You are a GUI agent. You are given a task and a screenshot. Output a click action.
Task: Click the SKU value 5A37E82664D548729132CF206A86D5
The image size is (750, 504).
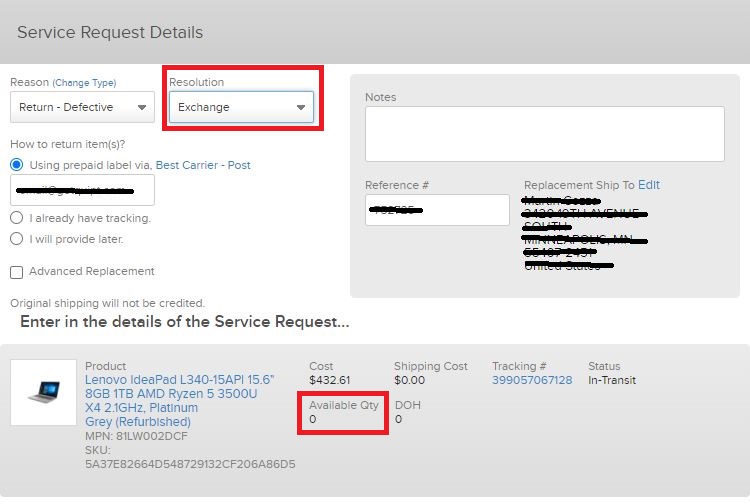coord(190,464)
